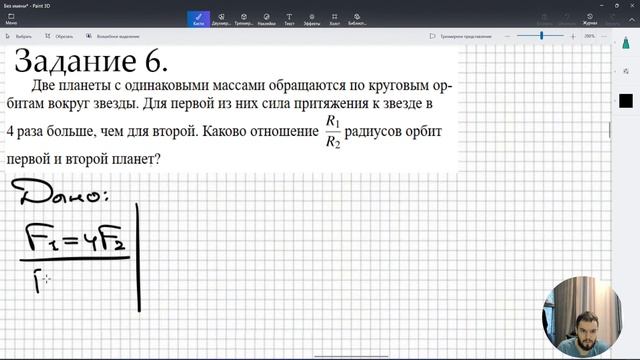Click the Отменить undo button

tap(567, 19)
